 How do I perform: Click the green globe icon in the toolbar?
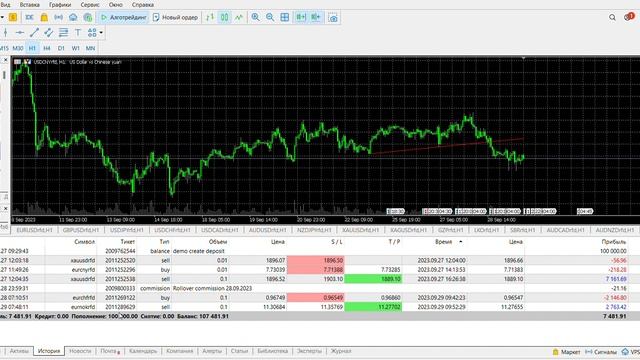(87, 17)
